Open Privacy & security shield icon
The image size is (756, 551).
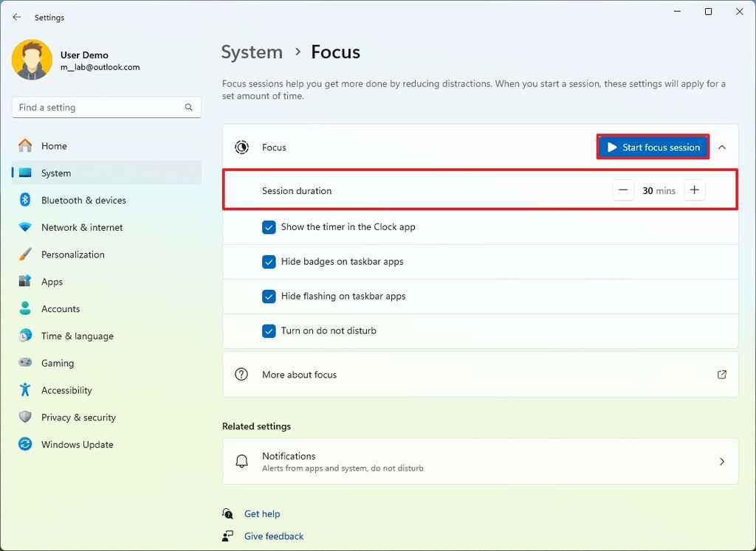point(24,417)
